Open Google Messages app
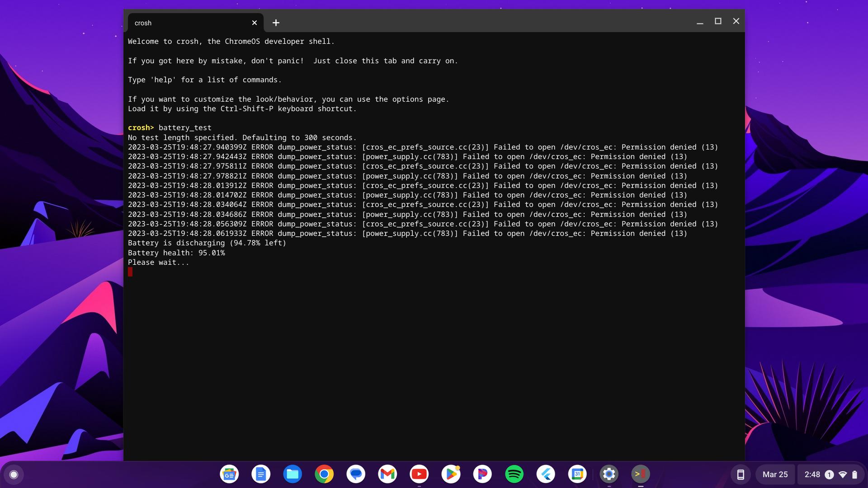868x488 pixels. [356, 474]
